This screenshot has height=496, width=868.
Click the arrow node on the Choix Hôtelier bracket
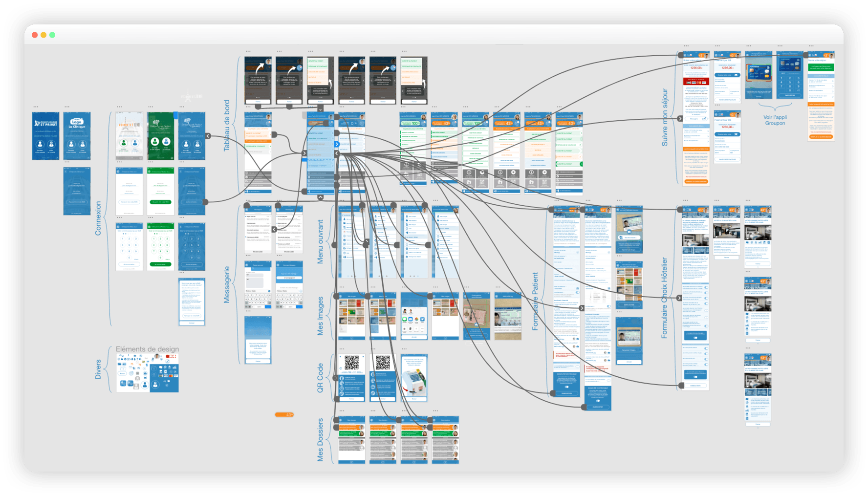point(679,298)
